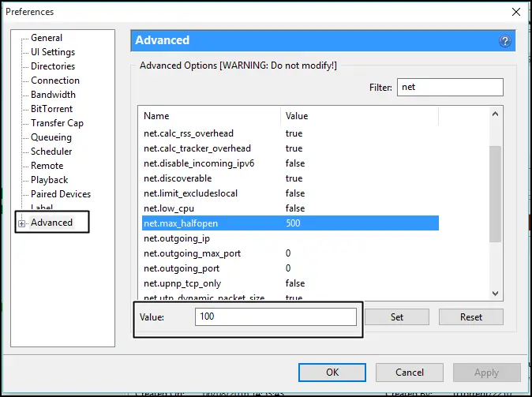Open UI Settings preferences page
The width and height of the screenshot is (532, 397).
(x=53, y=52)
